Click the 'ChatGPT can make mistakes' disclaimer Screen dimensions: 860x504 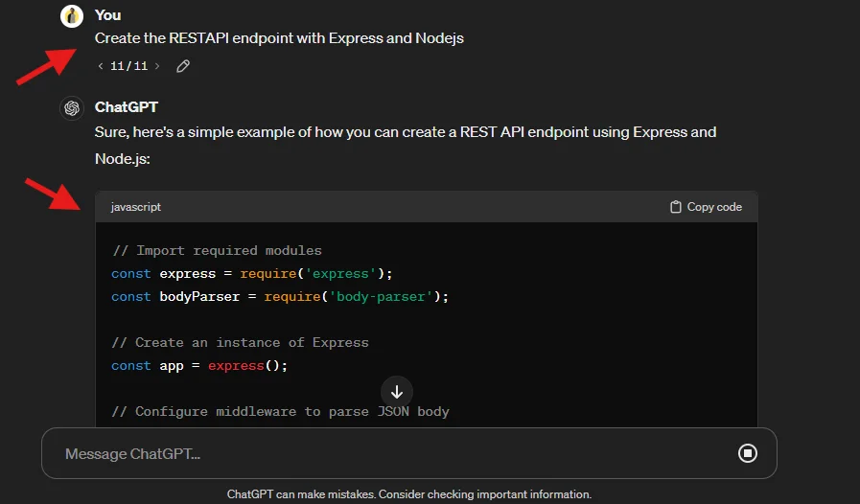tap(409, 494)
